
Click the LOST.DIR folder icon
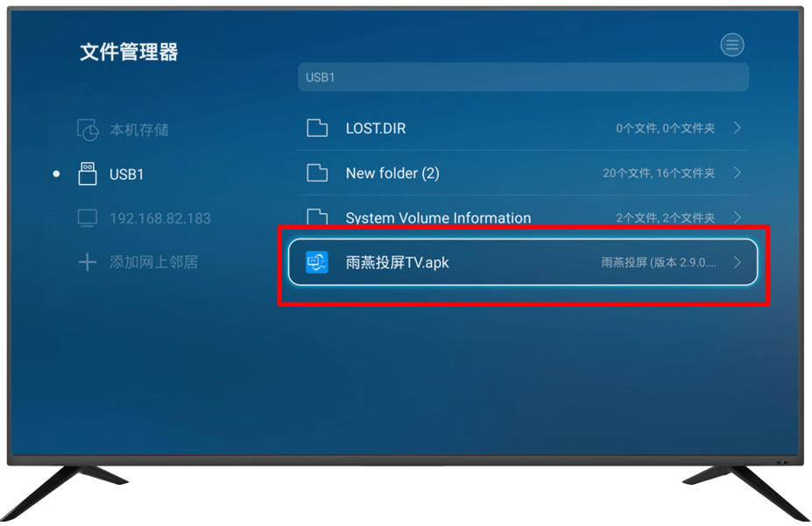[317, 128]
